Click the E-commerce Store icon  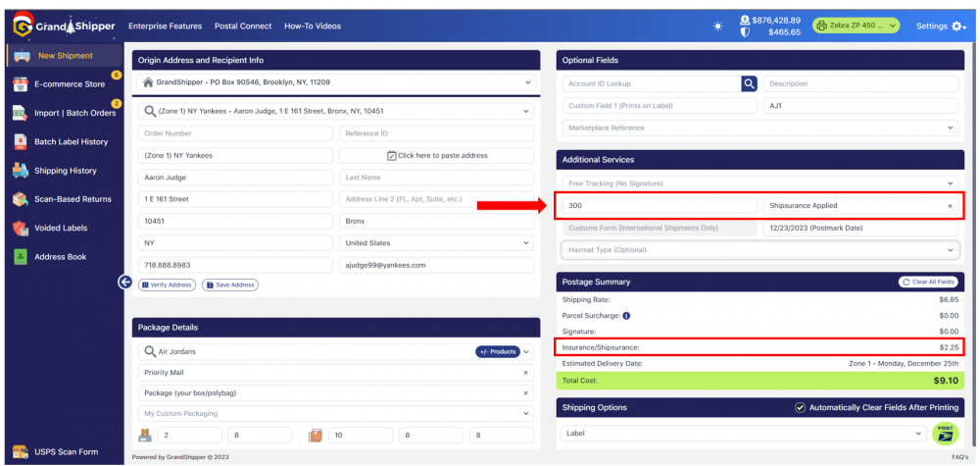[21, 84]
